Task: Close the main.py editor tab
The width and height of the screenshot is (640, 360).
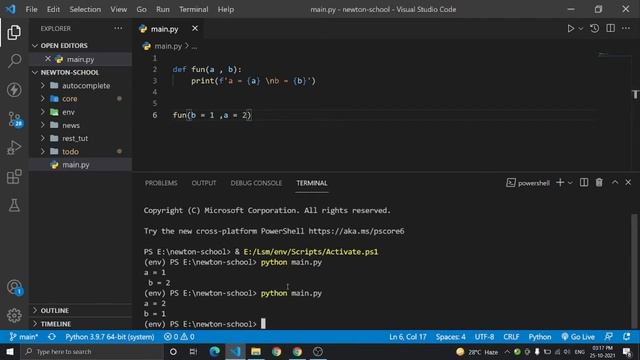Action: point(195,29)
